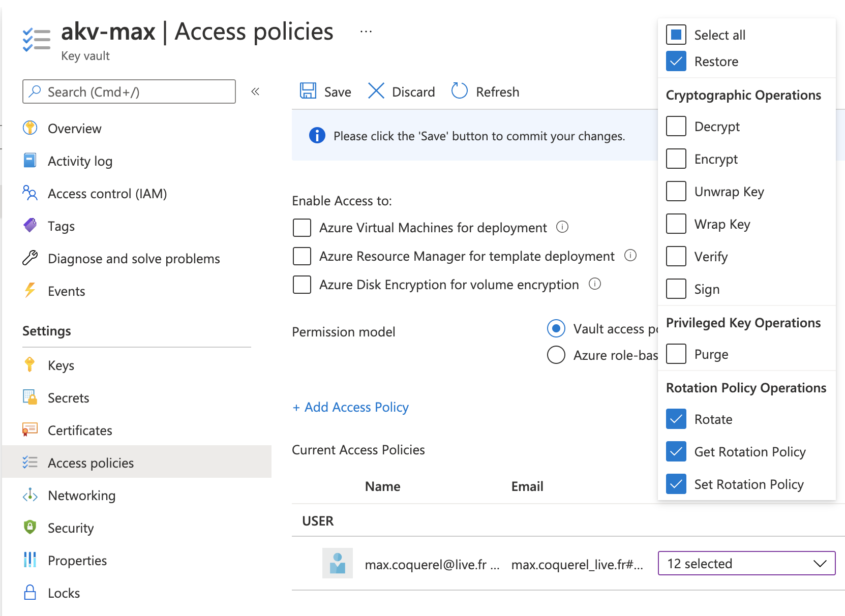Click the Locks padlock icon
The height and width of the screenshot is (616, 845).
coord(30,593)
